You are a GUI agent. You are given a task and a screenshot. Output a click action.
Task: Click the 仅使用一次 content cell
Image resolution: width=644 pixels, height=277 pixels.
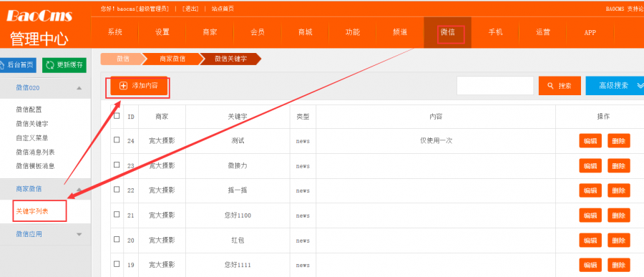(436, 140)
